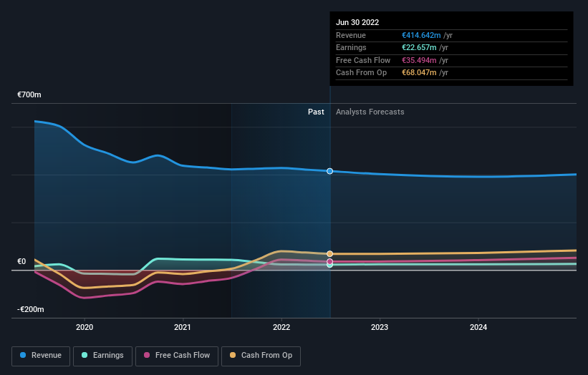Toggle the Earnings legend button
This screenshot has width=588, height=375.
[102, 356]
